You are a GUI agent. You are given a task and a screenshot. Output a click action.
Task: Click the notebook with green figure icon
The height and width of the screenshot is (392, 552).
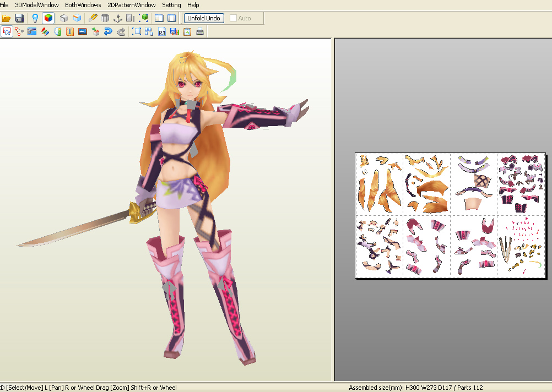[58, 32]
